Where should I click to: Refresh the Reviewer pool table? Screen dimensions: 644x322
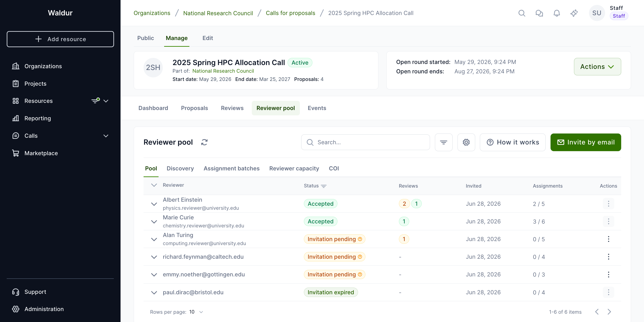204,142
